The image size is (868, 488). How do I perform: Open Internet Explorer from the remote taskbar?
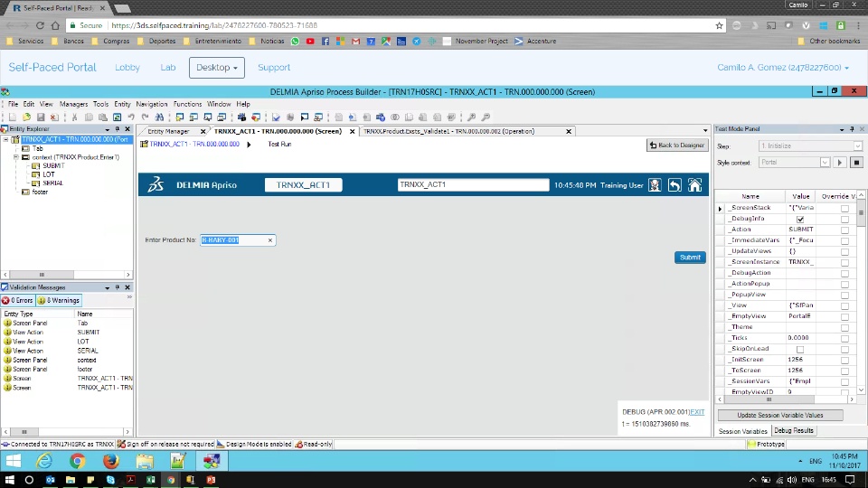44,460
